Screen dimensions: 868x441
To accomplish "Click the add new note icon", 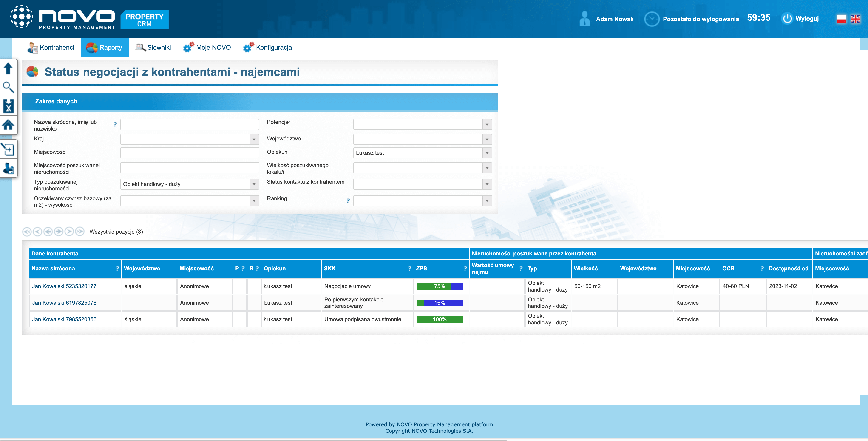I will click(9, 149).
